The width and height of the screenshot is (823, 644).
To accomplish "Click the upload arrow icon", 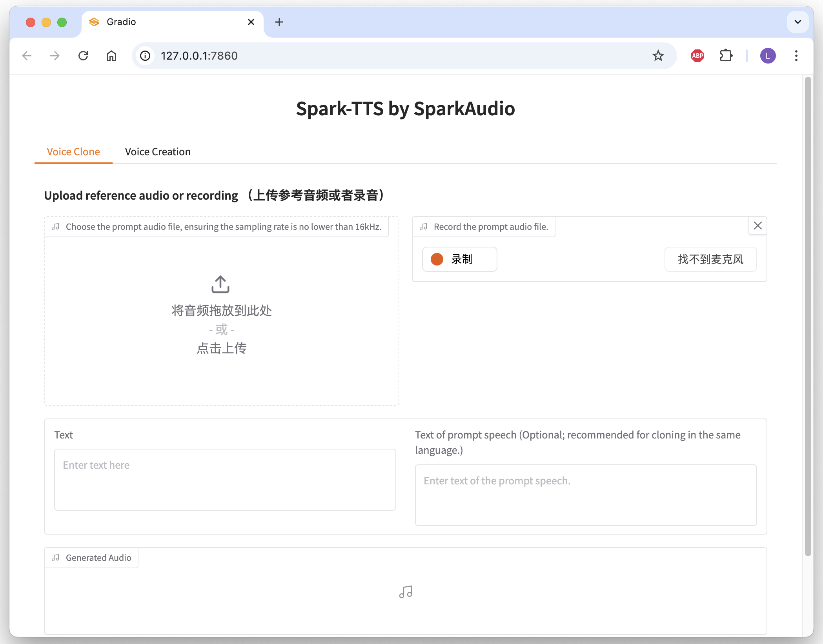I will (x=220, y=284).
